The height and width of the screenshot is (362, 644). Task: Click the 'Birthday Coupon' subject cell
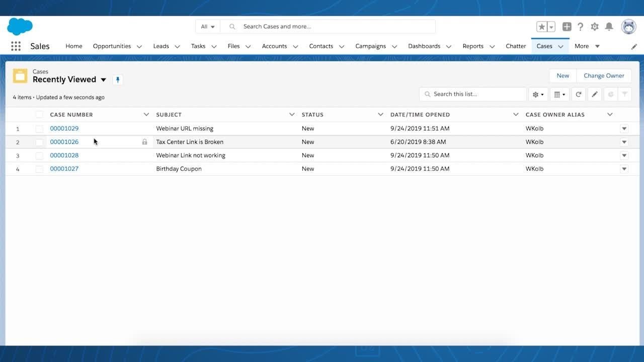point(179,169)
